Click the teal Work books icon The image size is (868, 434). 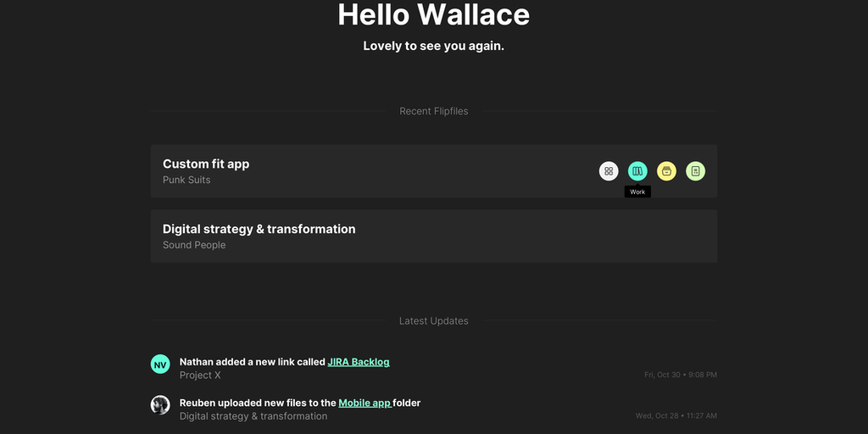coord(637,171)
